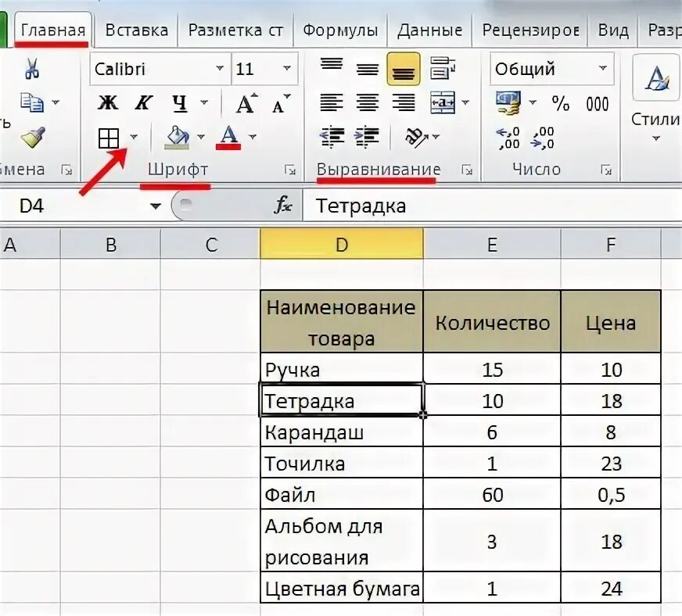Image resolution: width=682 pixels, height=616 pixels.
Task: Increase indent icon
Action: [x=366, y=137]
